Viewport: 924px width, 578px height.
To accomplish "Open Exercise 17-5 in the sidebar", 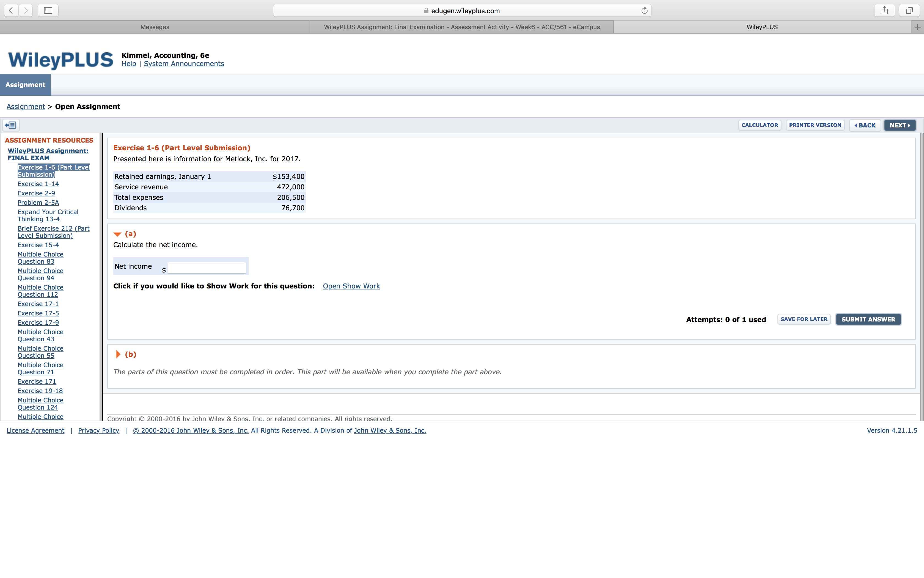I will [x=38, y=313].
